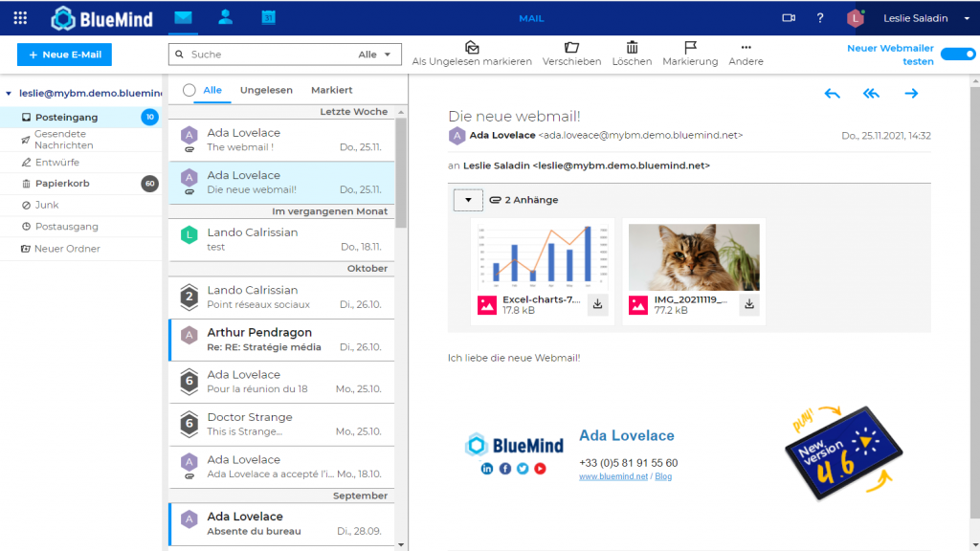Switch to the Markiert filter tab
Image resolution: width=980 pixels, height=551 pixels.
click(331, 90)
